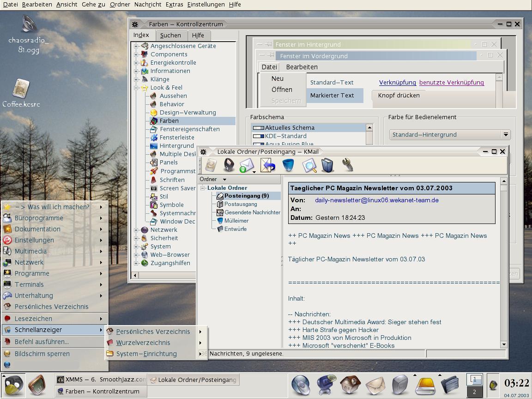Viewport: 532px width, 399px height.
Task: Open Gehe zu menu in the top menu bar
Action: pyautogui.click(x=93, y=5)
